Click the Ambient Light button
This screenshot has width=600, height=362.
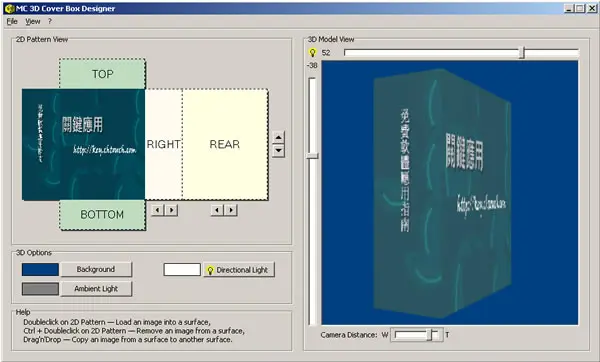coord(96,289)
